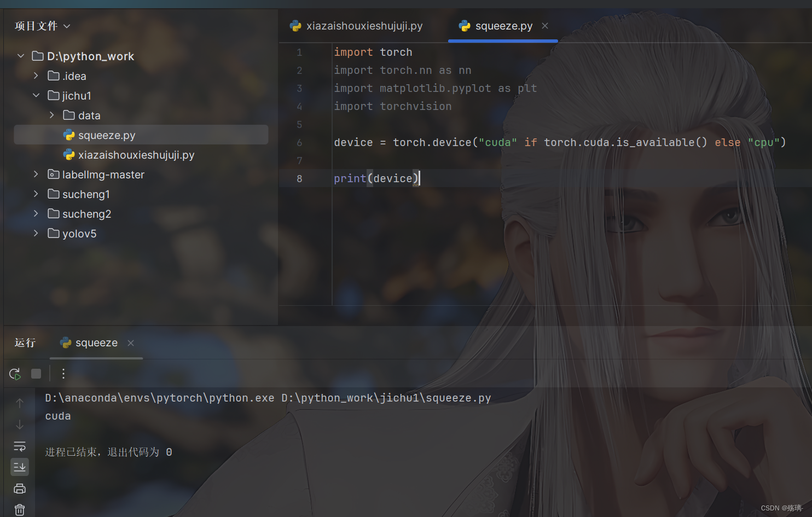The height and width of the screenshot is (517, 812).
Task: Click the python.exe command line in console
Action: [268, 398]
